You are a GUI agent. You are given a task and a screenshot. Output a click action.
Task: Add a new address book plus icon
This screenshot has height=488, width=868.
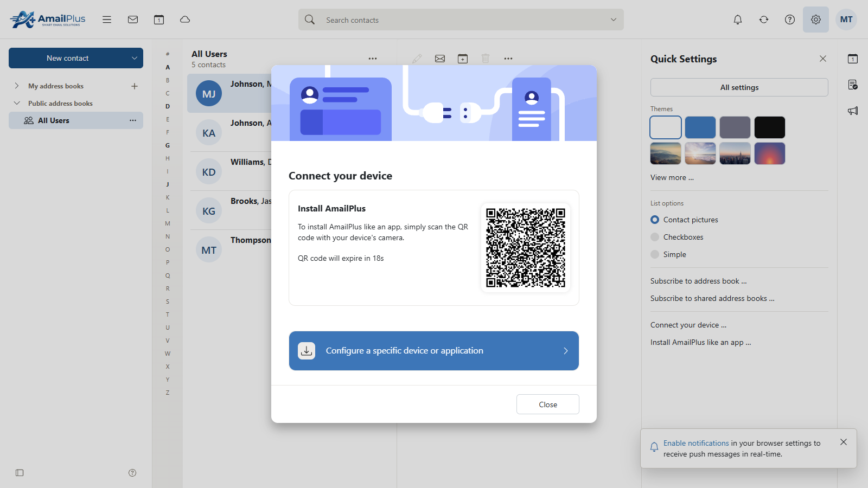[x=135, y=86]
